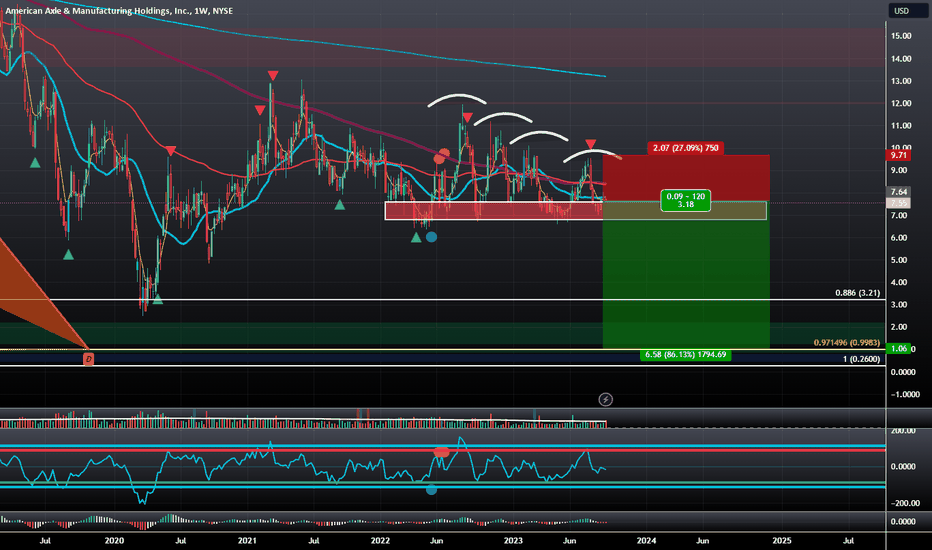
Task: Click the -1.0000 price scale label
Action: tap(903, 394)
